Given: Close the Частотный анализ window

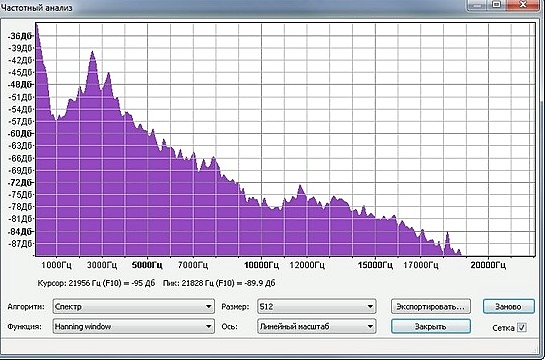Looking at the screenshot, I should pos(523,5).
